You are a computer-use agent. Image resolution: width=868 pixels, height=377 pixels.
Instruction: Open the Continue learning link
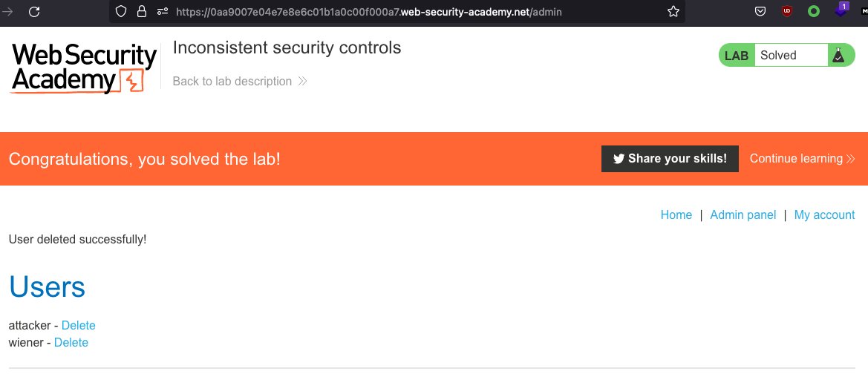click(x=802, y=159)
